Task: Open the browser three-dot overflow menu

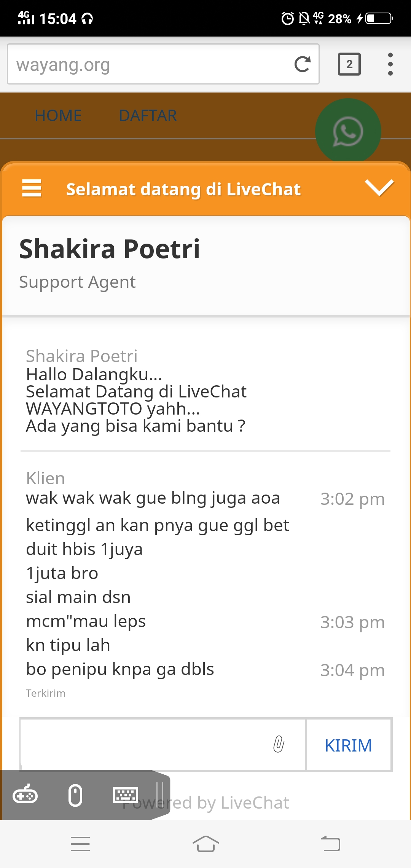Action: tap(390, 64)
